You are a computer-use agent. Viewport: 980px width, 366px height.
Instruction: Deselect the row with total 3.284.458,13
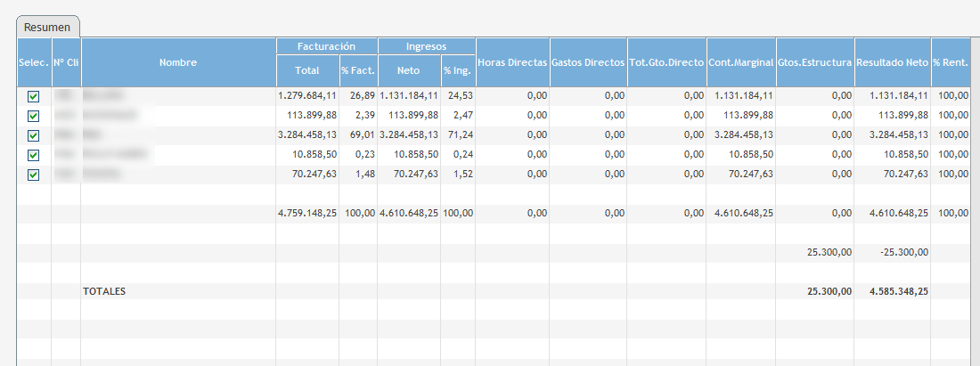click(34, 135)
